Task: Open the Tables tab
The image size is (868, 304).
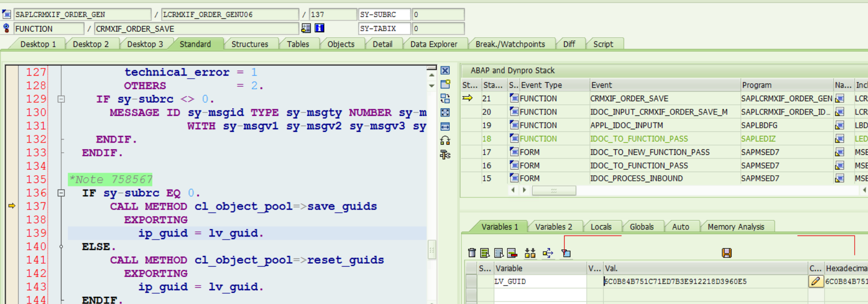Action: click(x=298, y=44)
